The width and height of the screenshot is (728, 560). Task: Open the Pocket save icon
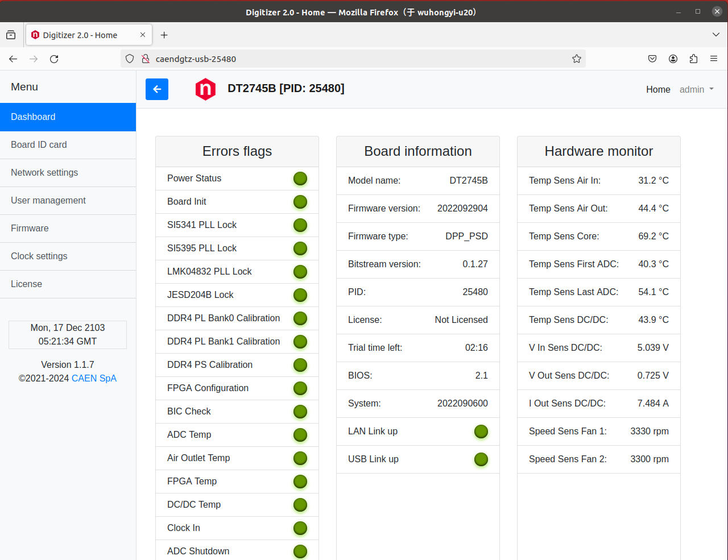[652, 59]
